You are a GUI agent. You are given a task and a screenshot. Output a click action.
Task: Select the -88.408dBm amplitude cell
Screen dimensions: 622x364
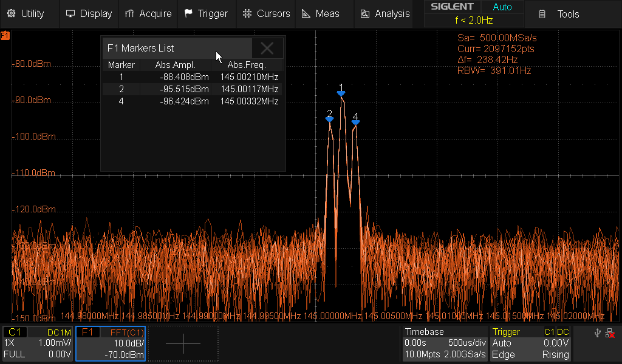coord(184,77)
